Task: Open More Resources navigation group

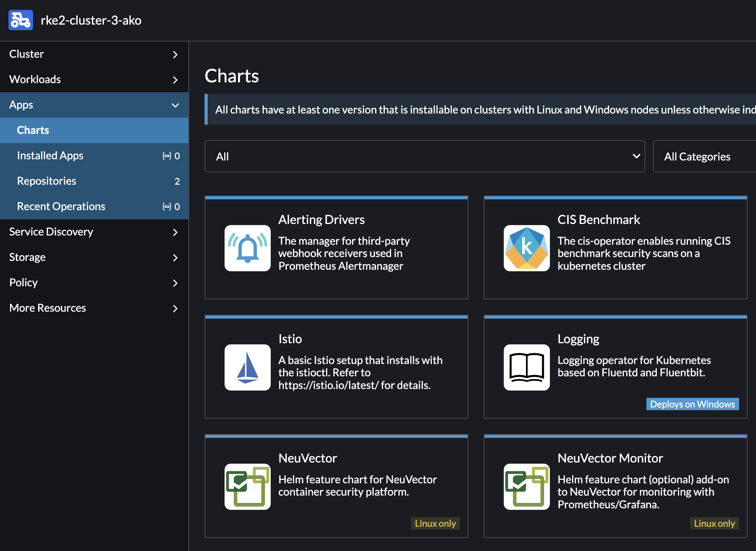Action: [94, 308]
